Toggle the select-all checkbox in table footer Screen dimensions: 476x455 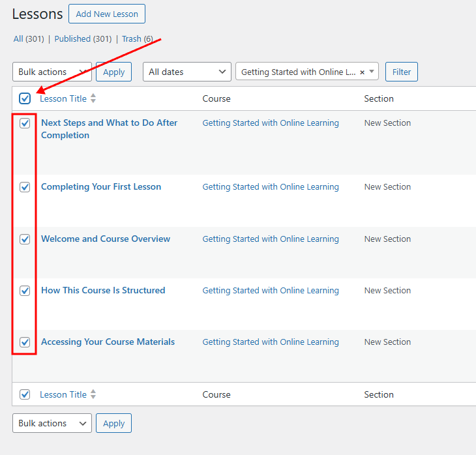(x=25, y=394)
